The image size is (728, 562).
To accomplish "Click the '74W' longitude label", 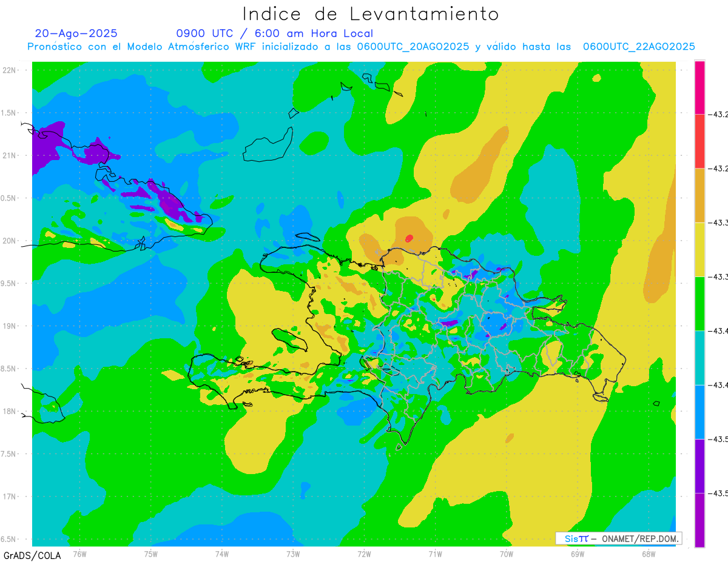I will (x=222, y=553).
